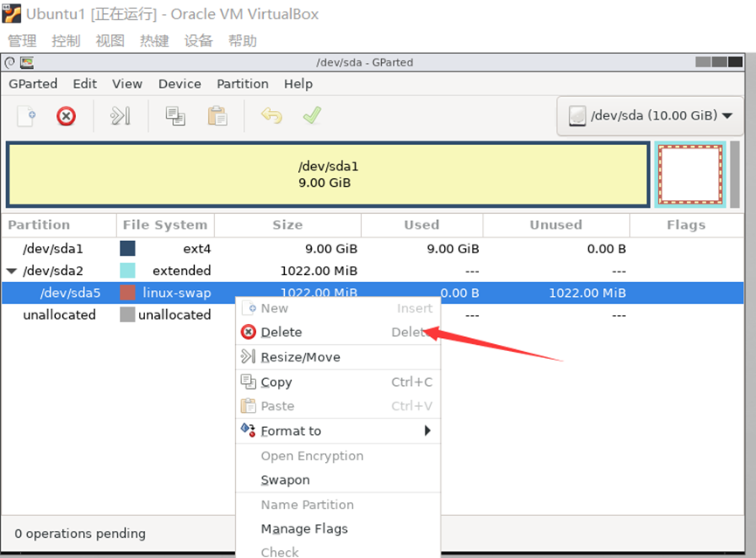Image resolution: width=756 pixels, height=558 pixels.
Task: Click the Copy partition toolbar icon
Action: (x=175, y=116)
